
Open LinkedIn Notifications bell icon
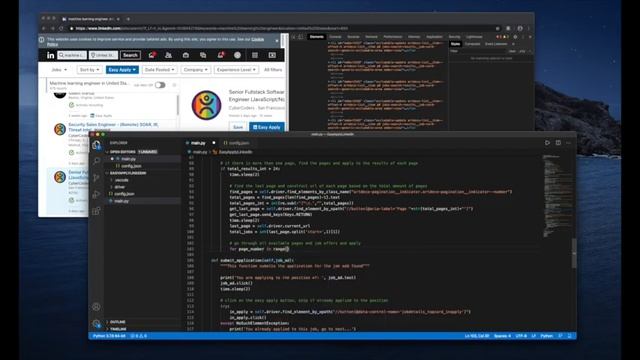tap(220, 55)
